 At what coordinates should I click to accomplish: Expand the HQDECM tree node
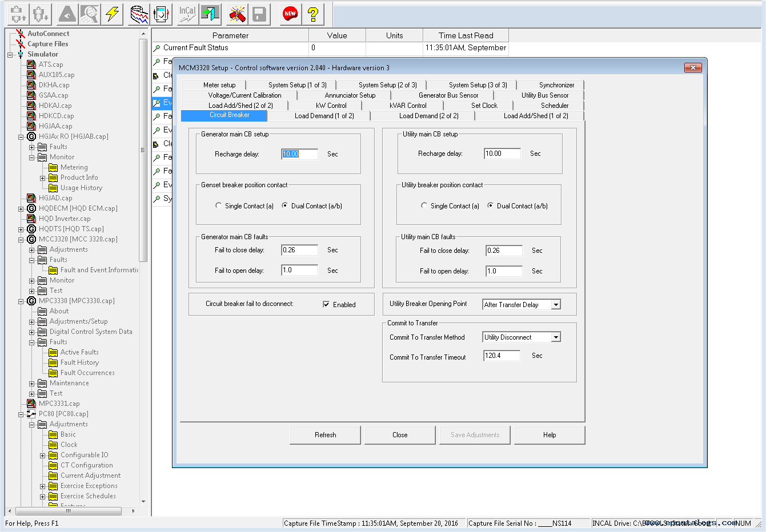21,209
